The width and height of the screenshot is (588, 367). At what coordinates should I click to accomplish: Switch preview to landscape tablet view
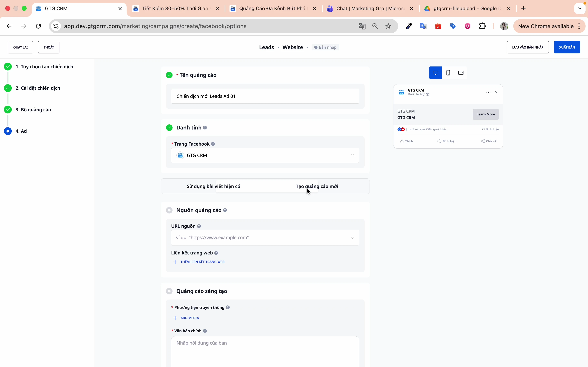460,73
